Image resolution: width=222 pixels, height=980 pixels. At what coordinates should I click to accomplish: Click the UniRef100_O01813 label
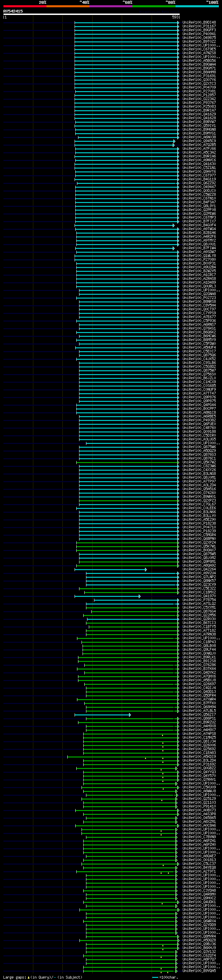tap(199, 860)
